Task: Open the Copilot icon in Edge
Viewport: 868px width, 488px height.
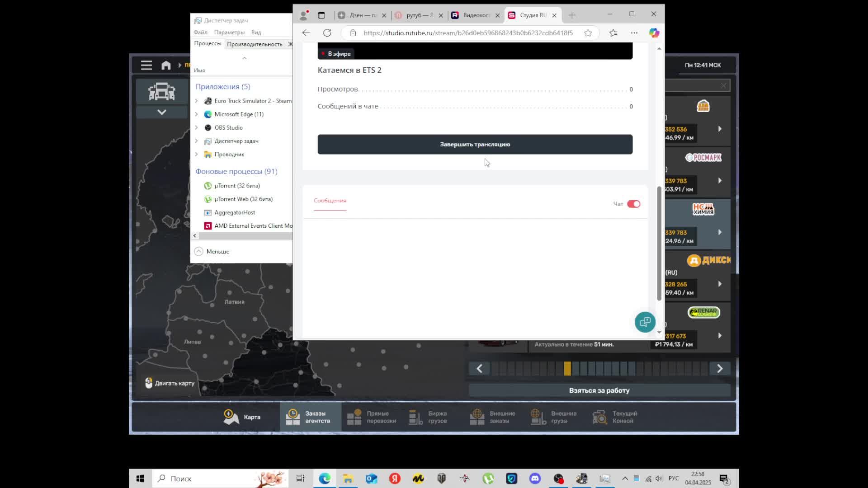Action: point(654,33)
